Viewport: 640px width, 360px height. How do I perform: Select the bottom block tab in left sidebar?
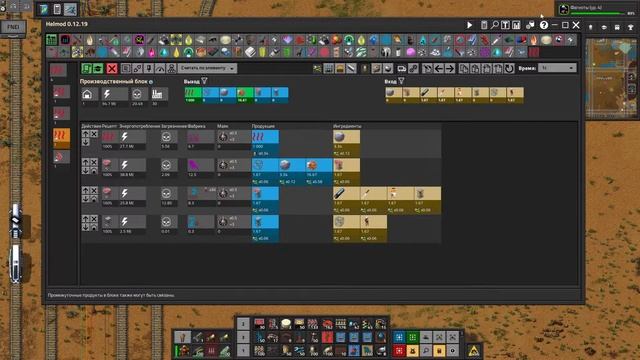click(61, 158)
